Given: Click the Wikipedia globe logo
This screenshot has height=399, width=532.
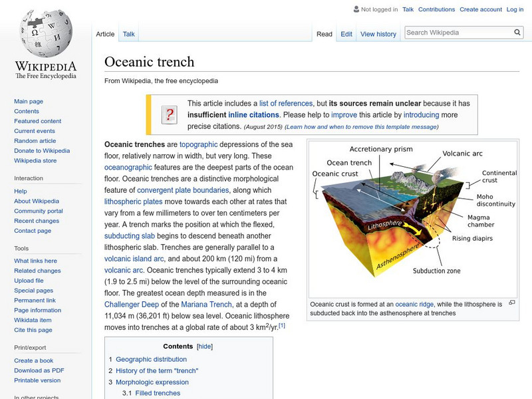Looking at the screenshot, I should click(x=46, y=33).
